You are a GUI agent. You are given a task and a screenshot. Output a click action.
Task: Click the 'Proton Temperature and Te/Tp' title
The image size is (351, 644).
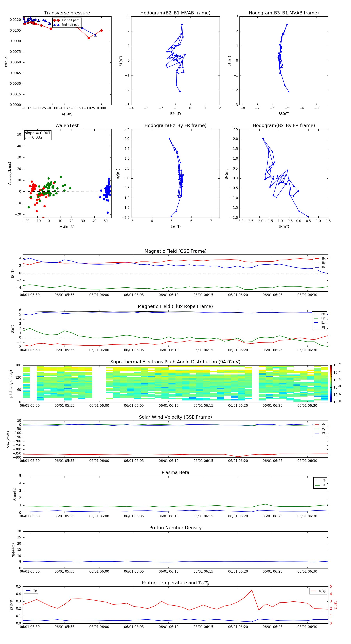(x=175, y=583)
